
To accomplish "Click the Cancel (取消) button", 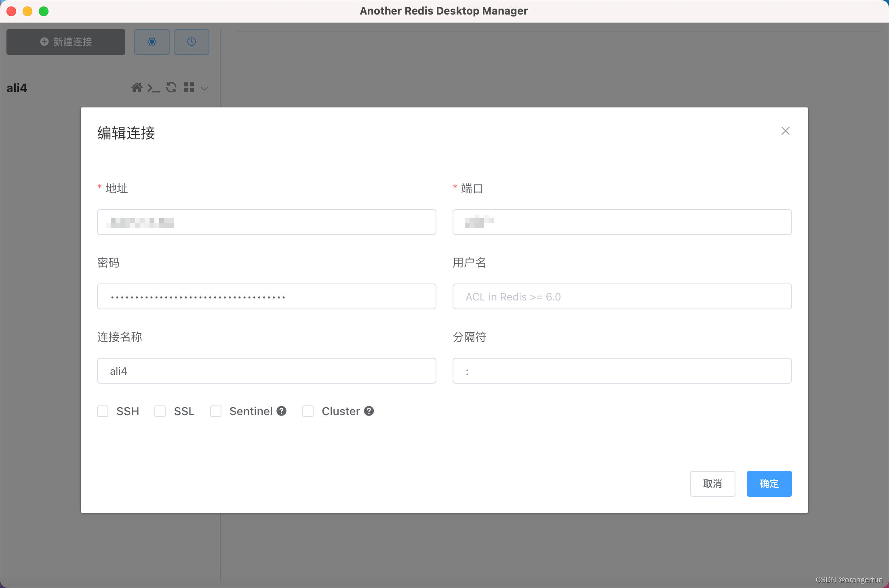I will 713,484.
